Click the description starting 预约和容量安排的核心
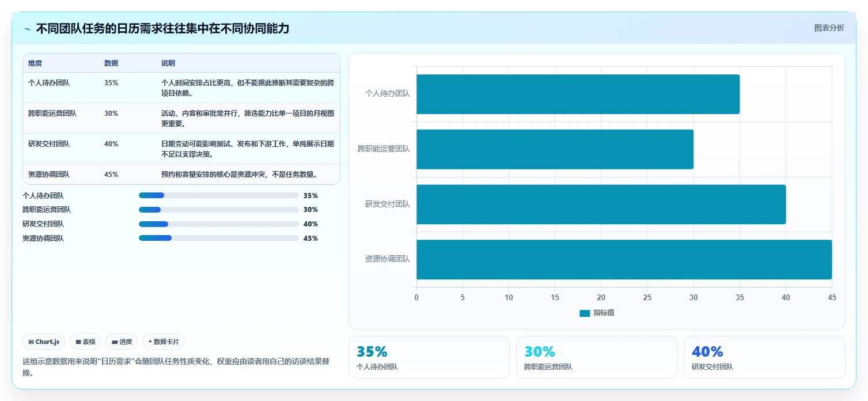The width and height of the screenshot is (868, 401). [x=239, y=175]
